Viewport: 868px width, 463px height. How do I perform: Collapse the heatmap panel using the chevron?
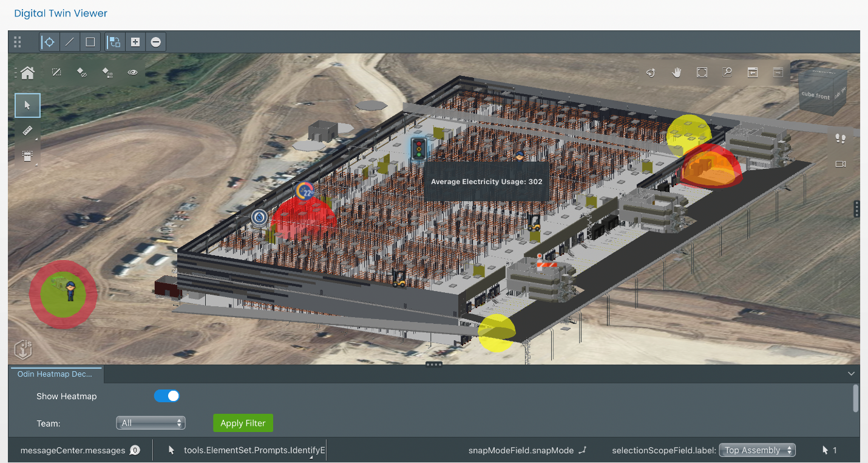tap(851, 374)
